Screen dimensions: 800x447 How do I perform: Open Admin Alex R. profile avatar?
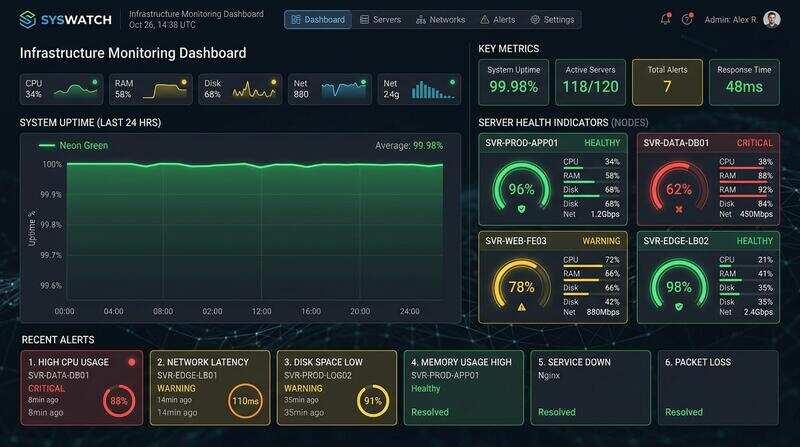[x=772, y=19]
